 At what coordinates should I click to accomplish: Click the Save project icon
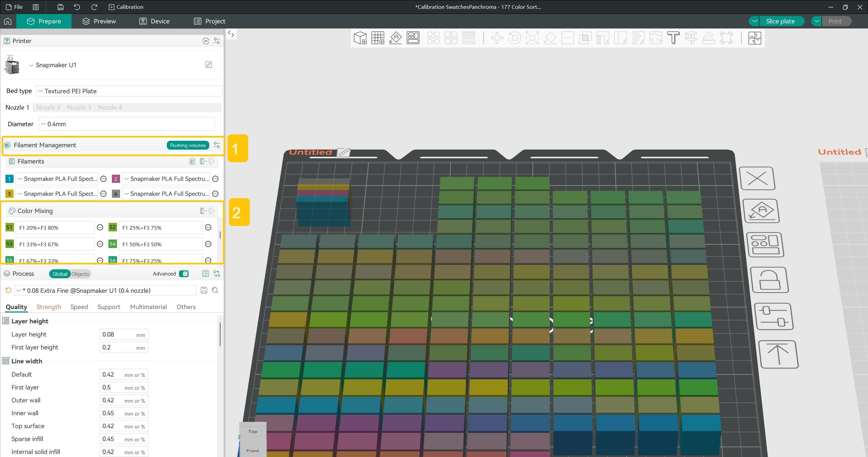coord(60,7)
